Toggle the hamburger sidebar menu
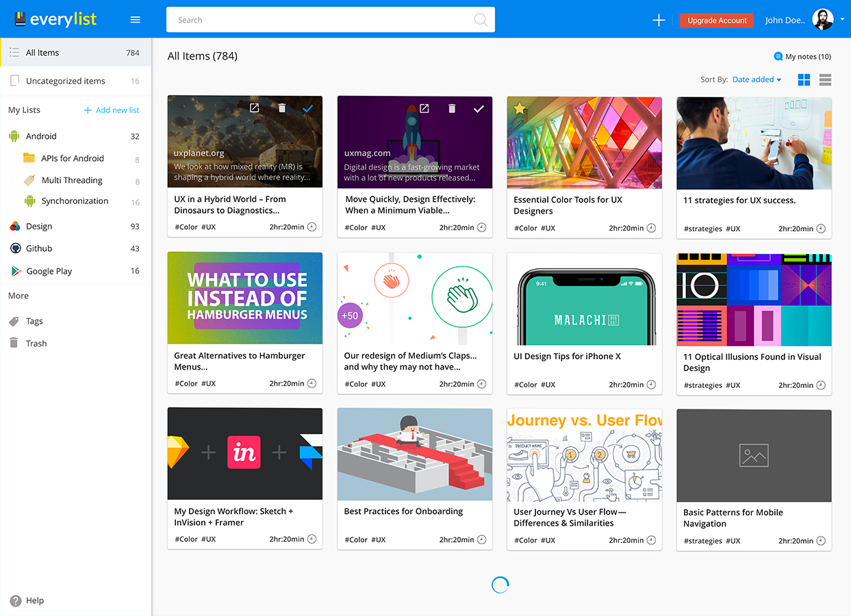The image size is (851, 616). [136, 20]
